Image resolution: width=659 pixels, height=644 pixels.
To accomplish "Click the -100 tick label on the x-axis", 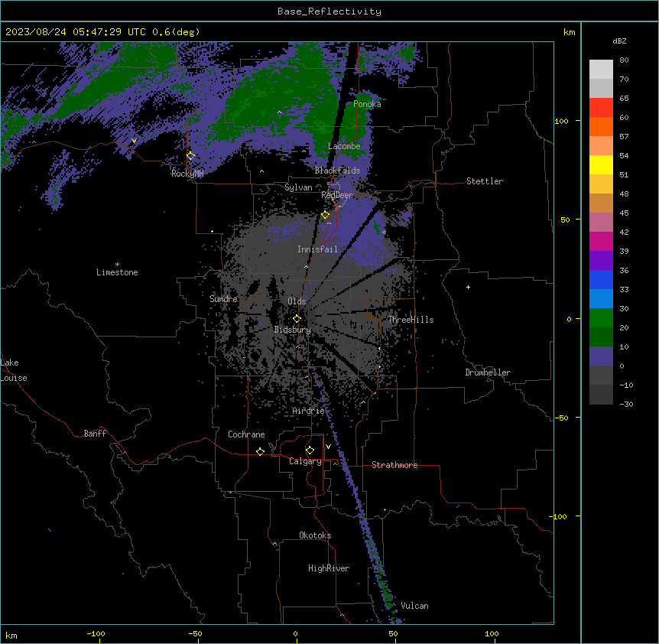I will point(96,633).
